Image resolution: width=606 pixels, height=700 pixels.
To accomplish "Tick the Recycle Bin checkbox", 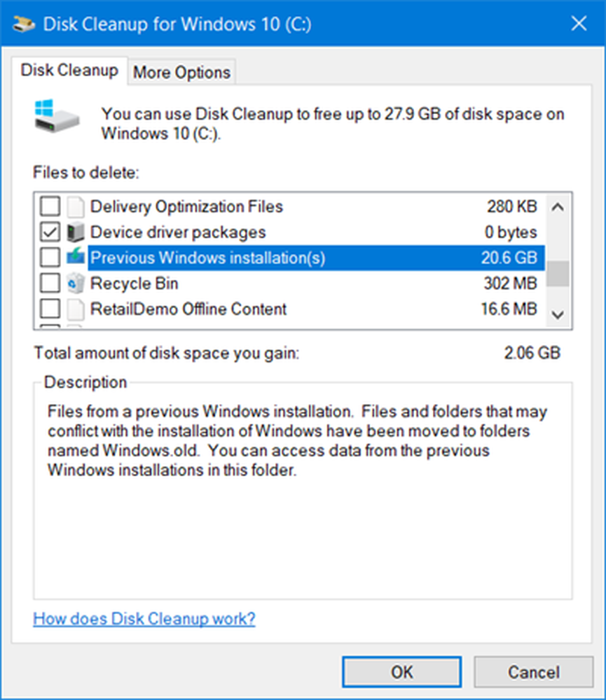I will point(50,283).
